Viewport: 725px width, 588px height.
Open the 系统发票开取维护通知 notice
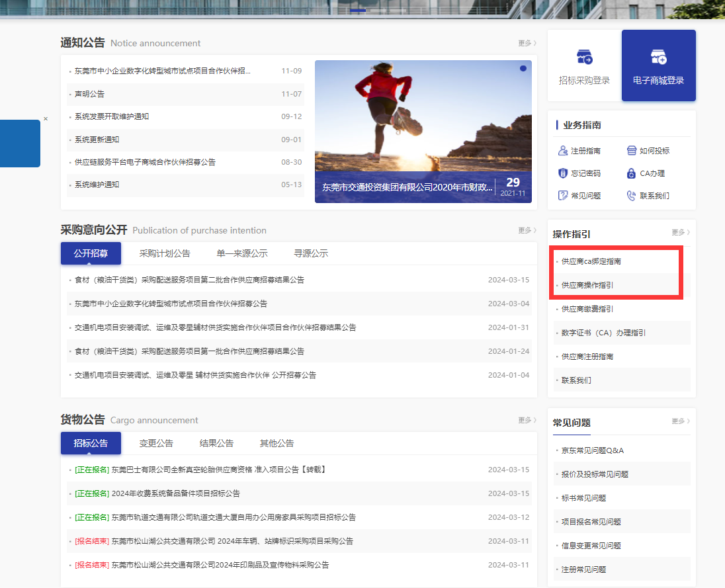coord(112,116)
